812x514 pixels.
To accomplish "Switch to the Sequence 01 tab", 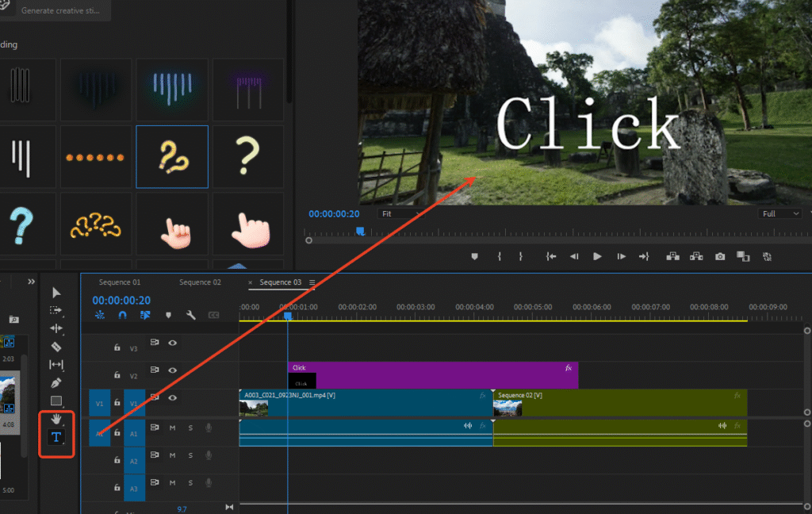I will (x=121, y=282).
